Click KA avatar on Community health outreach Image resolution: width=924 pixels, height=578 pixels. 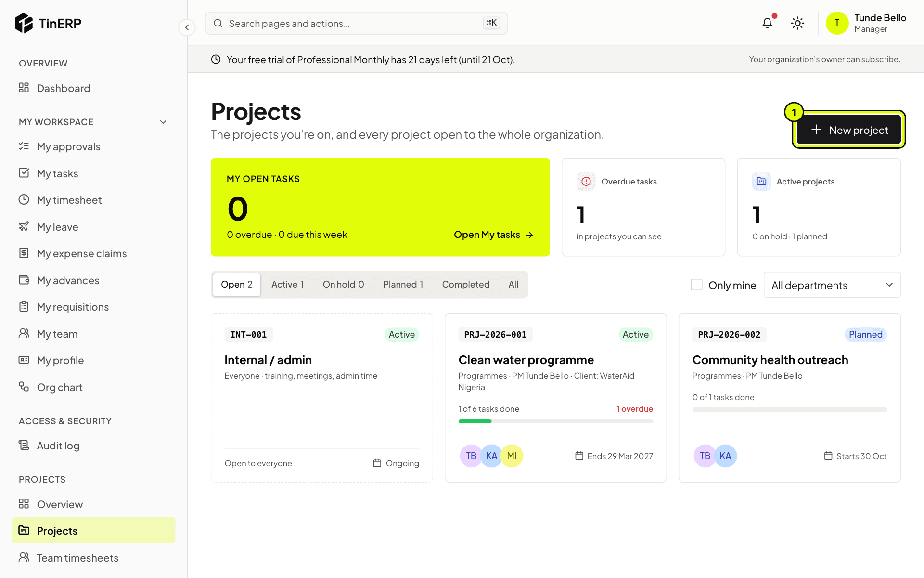(x=725, y=456)
